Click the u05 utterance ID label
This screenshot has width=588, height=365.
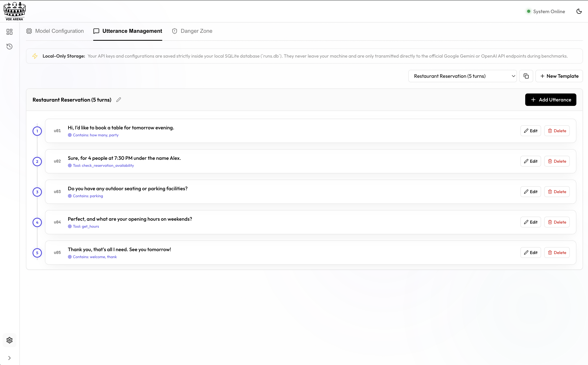(x=57, y=253)
